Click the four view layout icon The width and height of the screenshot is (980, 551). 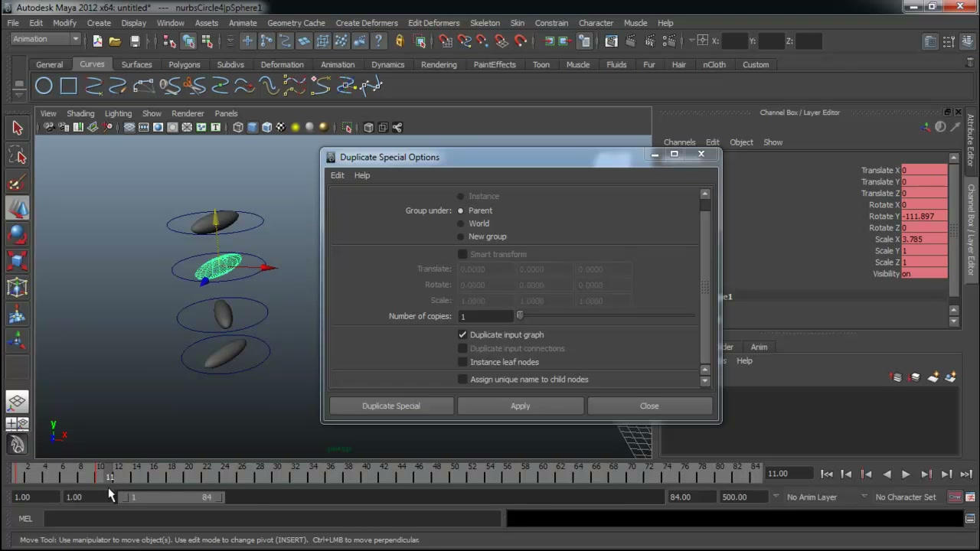(18, 423)
